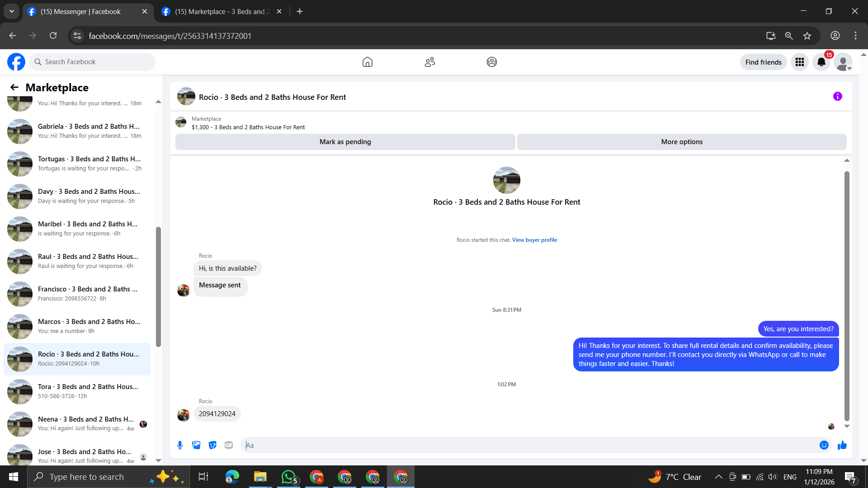Image resolution: width=868 pixels, height=488 pixels.
Task: Open notifications bell with 15 badge
Action: click(821, 62)
